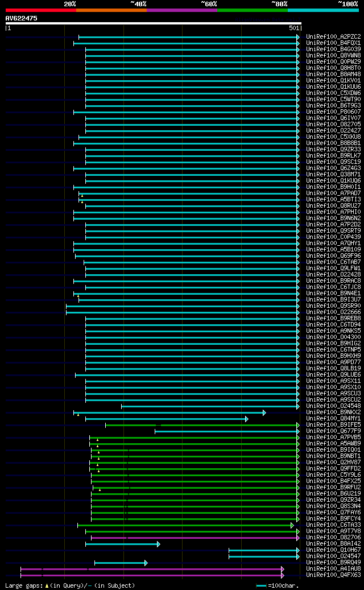Select label UniRef100_B9RFU2
The width and height of the screenshot is (364, 590).
coord(333,487)
